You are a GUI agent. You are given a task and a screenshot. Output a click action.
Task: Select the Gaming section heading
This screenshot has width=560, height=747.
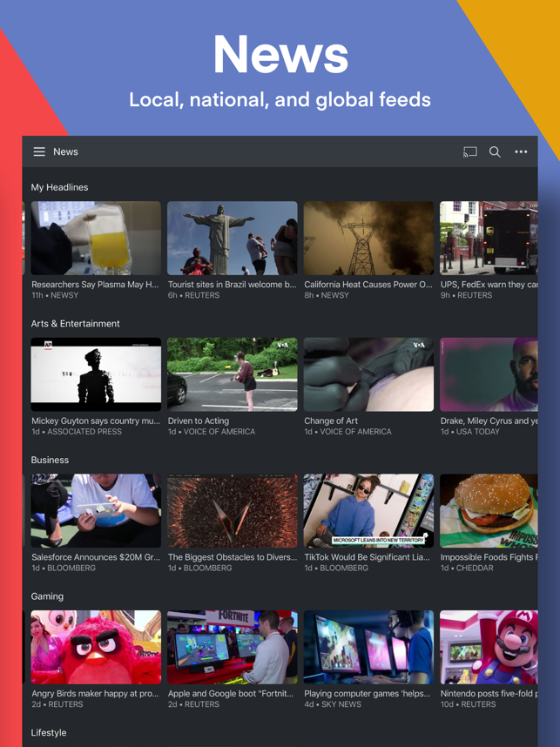[47, 596]
